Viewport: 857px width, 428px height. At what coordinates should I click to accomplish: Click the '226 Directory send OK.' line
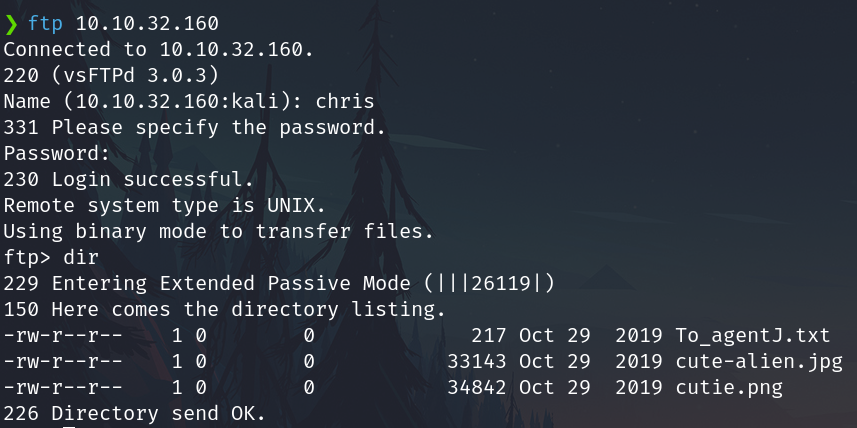(x=133, y=412)
